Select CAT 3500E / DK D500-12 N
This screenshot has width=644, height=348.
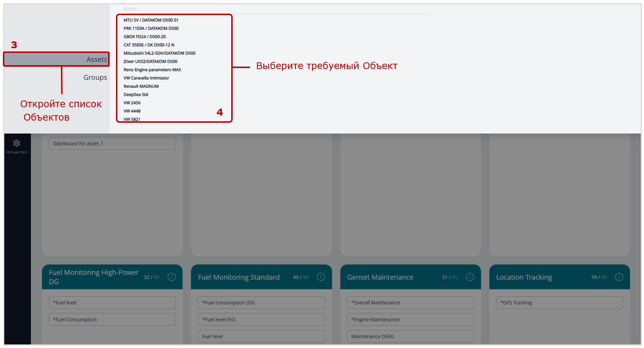(x=149, y=45)
